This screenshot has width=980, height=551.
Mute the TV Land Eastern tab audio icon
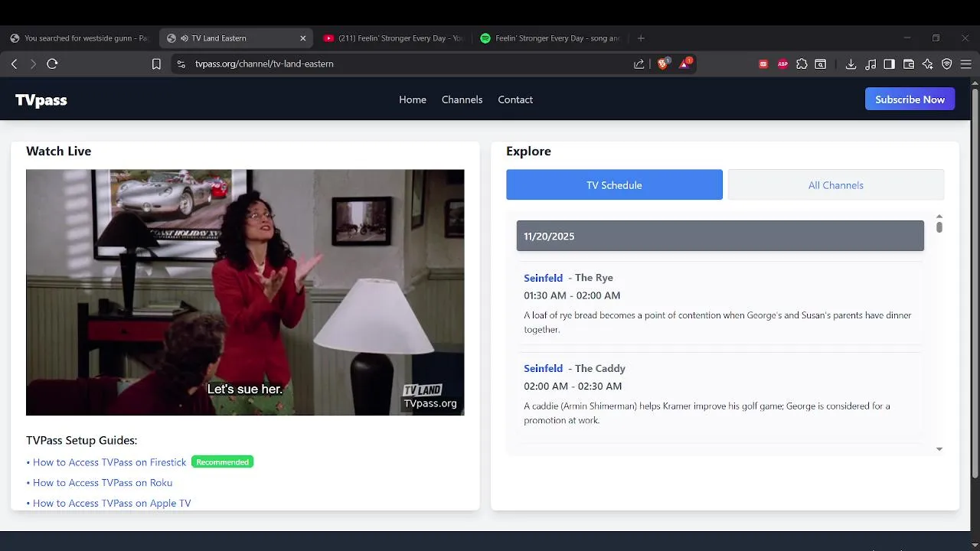(185, 38)
